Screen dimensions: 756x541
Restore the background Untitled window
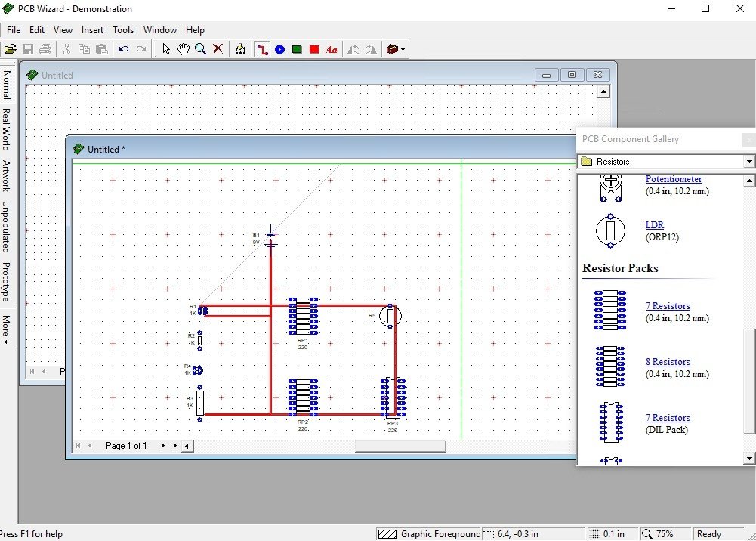[x=572, y=75]
